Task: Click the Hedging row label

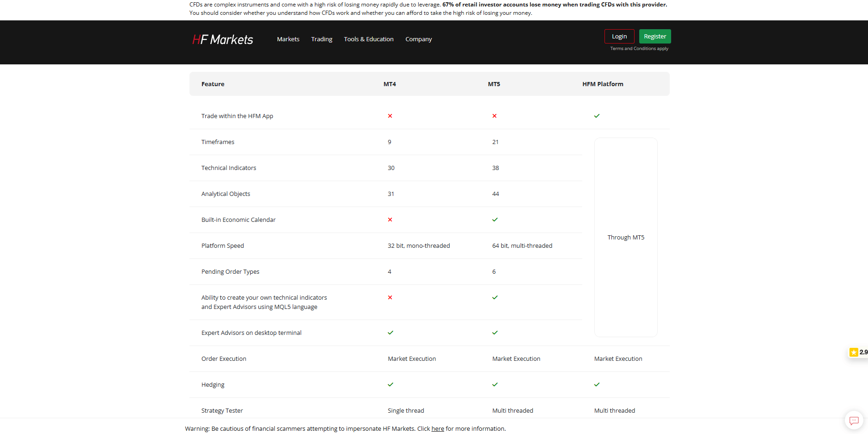Action: (213, 384)
